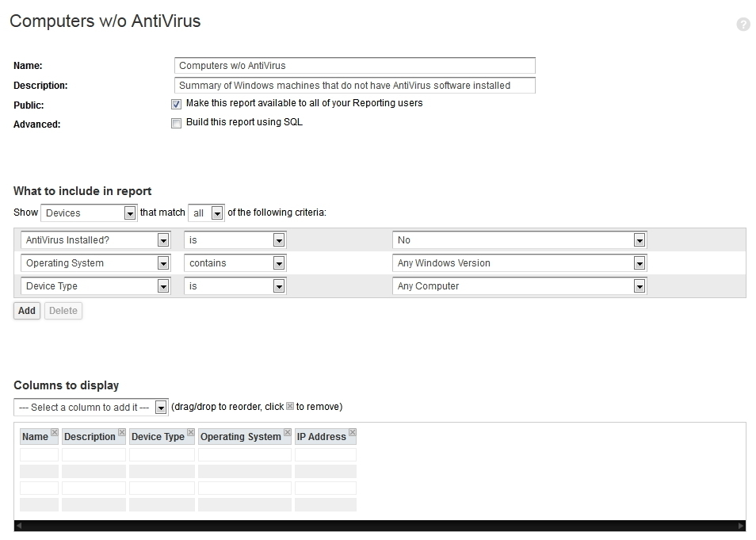Viewport: 756px width, 540px height.
Task: Open help via the question mark icon
Action: (x=743, y=24)
